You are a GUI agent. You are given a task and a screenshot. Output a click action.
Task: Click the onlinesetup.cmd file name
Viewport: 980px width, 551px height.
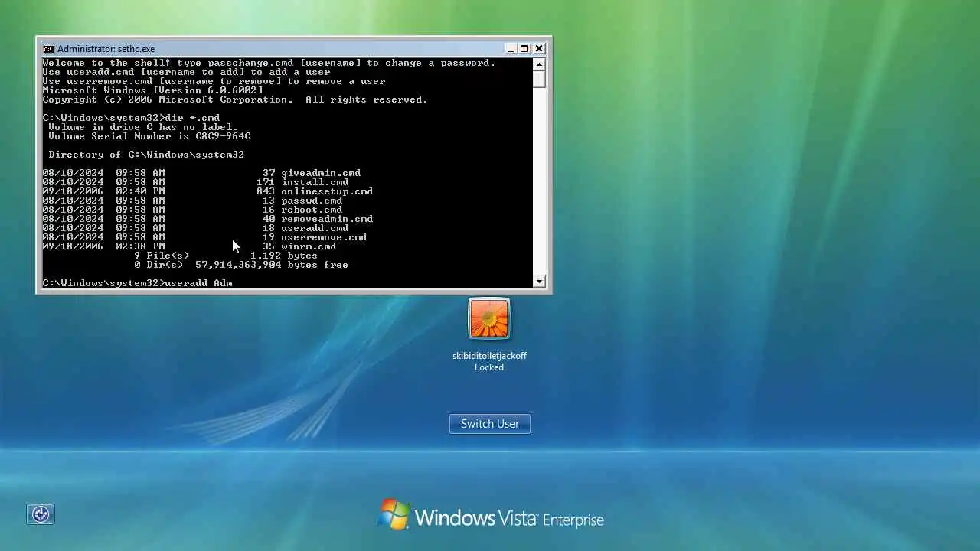tap(327, 191)
